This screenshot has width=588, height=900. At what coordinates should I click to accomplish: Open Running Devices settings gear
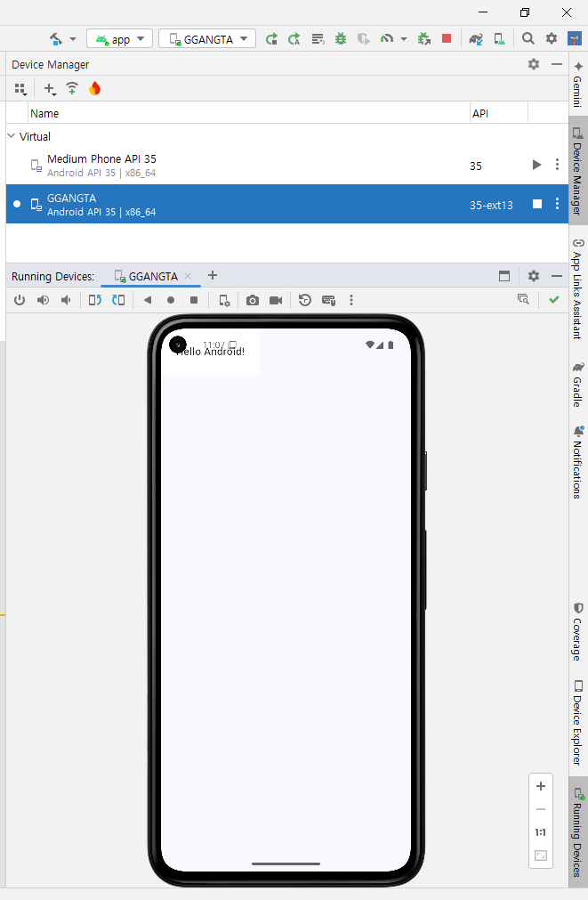[534, 276]
